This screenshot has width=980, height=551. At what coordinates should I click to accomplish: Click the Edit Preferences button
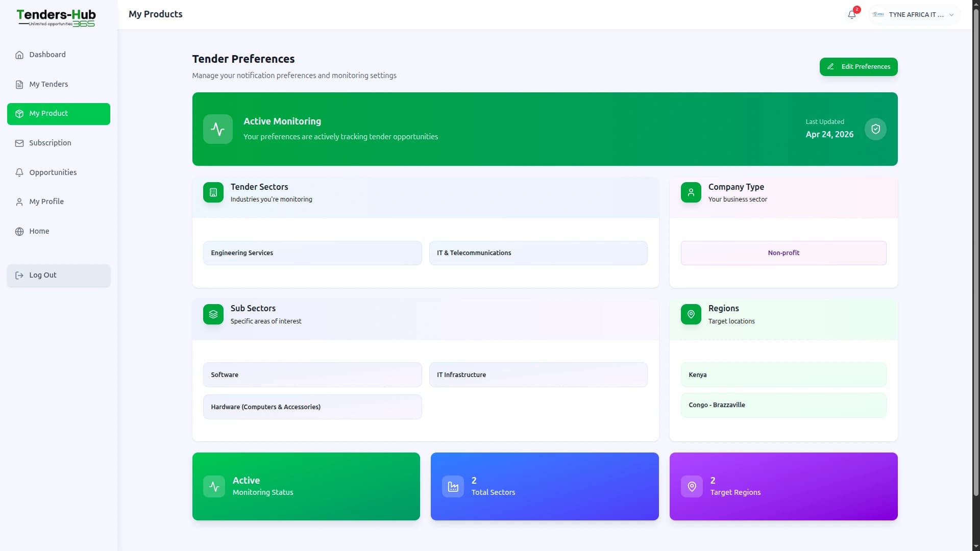click(859, 67)
